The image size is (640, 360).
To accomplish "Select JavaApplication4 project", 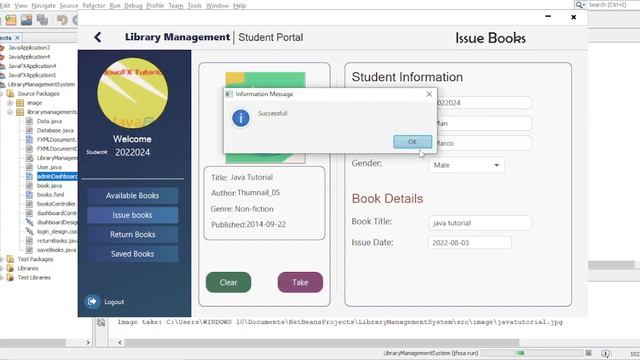I will 29,57.
